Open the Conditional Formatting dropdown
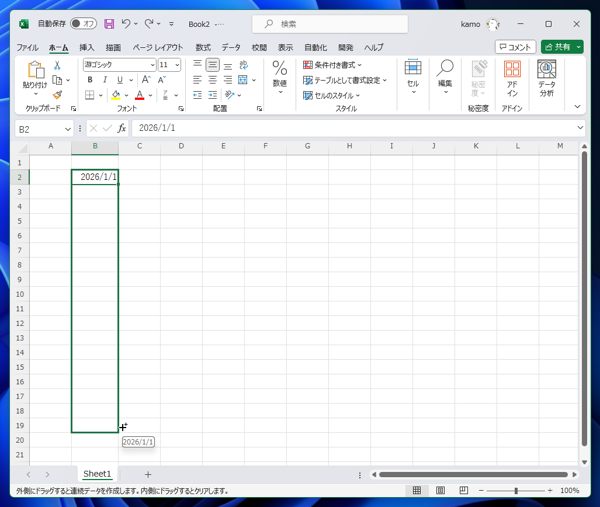The height and width of the screenshot is (507, 600). [x=332, y=65]
